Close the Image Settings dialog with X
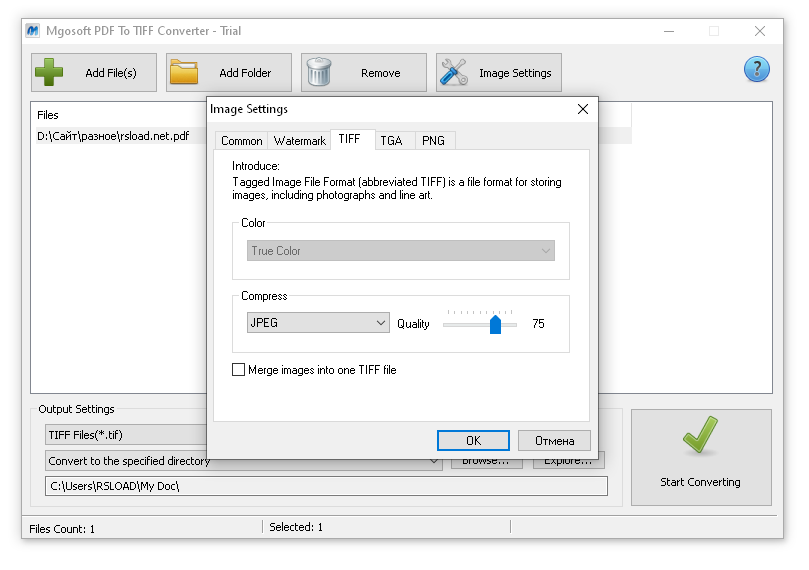The image size is (809, 570). click(583, 109)
